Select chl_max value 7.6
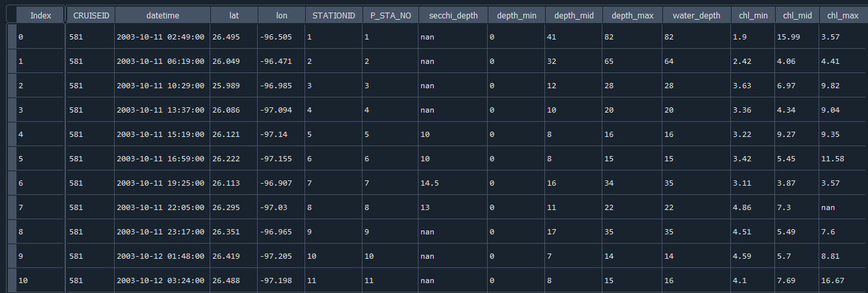Screen dimensions: 868x293 842,231
